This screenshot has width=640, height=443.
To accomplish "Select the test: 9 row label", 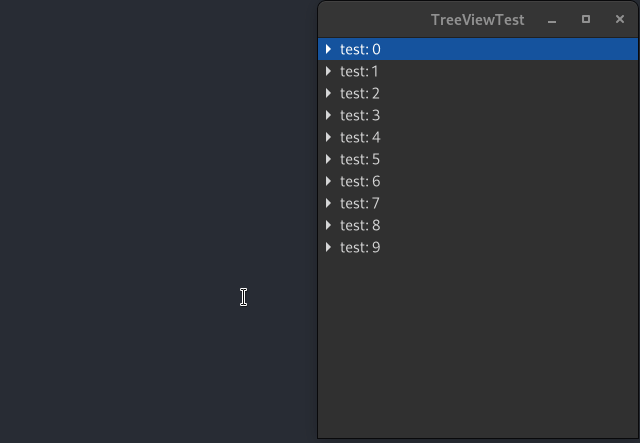I will point(360,248).
